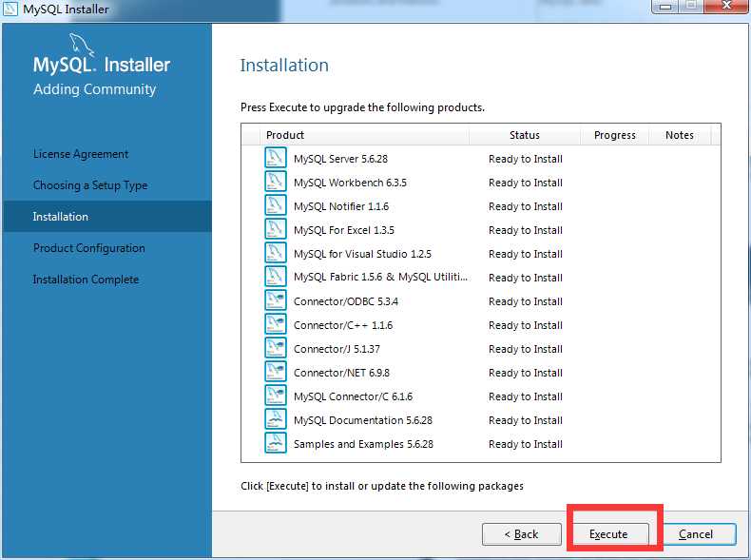Click the Status column header

point(525,135)
